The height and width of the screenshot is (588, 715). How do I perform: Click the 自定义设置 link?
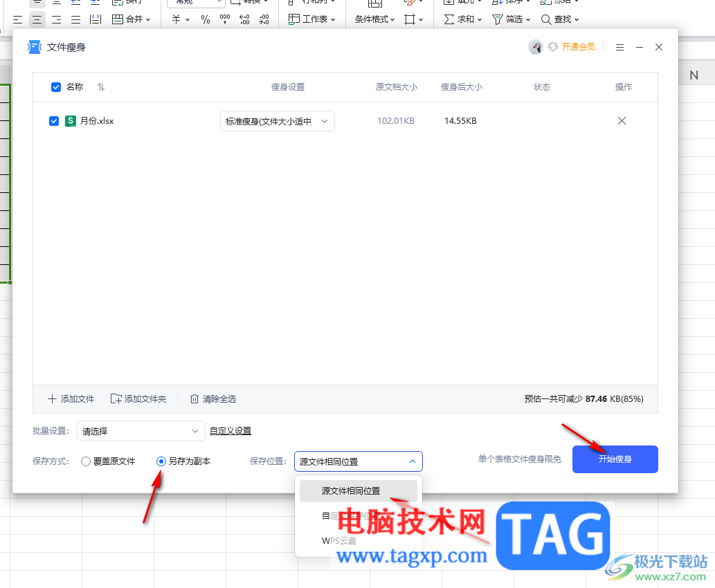pyautogui.click(x=230, y=431)
